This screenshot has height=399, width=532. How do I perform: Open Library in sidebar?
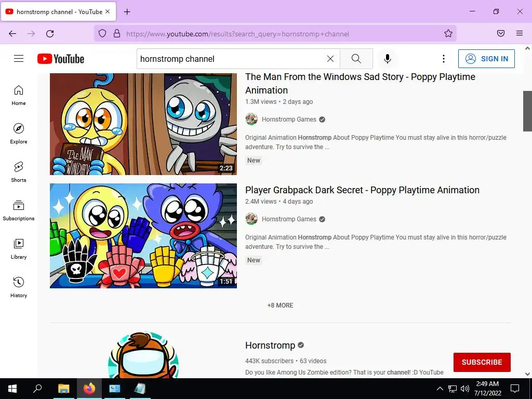coord(19,249)
